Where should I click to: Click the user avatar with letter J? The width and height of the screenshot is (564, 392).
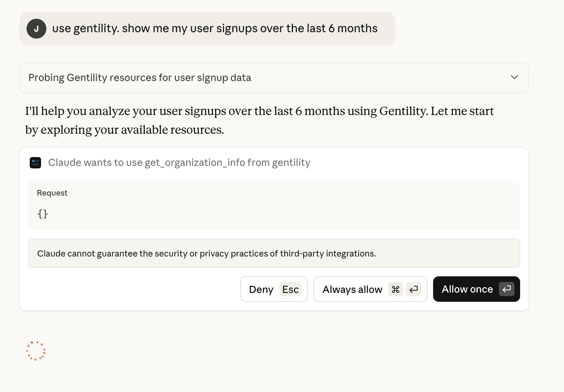click(x=36, y=29)
